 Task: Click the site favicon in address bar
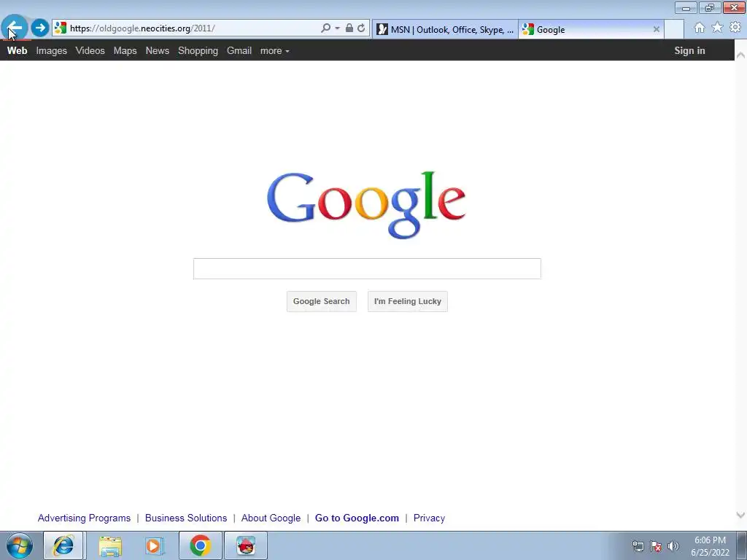[x=60, y=28]
